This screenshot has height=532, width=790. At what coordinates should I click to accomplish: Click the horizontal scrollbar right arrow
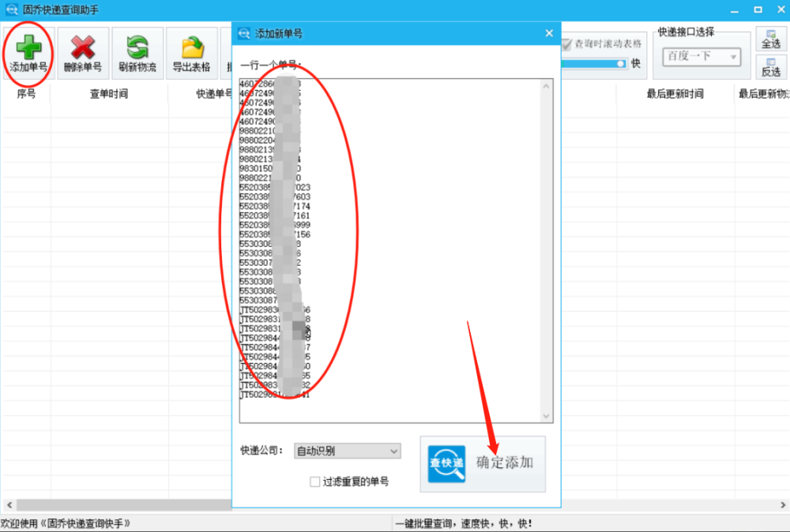point(783,504)
